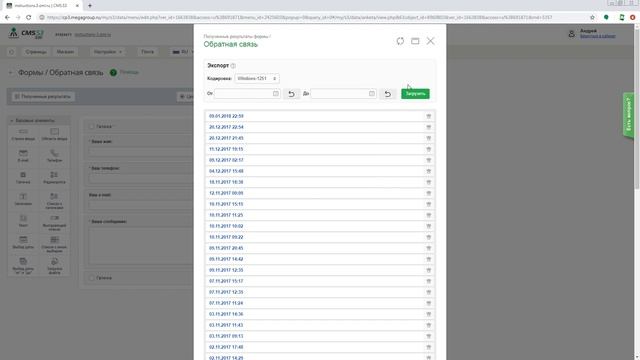Open the result dated 18.11.2017 16:38
Screen dimensions: 640x360
click(226, 182)
